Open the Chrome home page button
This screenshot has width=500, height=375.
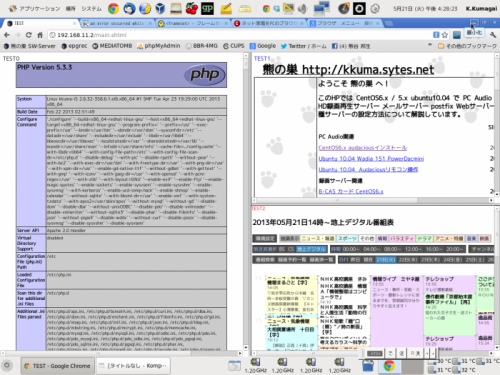click(40, 35)
